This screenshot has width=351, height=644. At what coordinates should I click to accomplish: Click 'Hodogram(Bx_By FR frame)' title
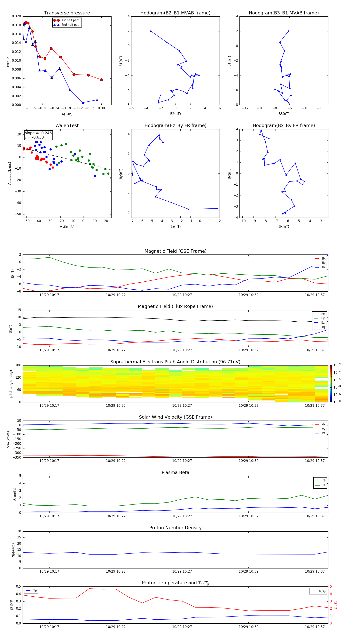click(284, 125)
